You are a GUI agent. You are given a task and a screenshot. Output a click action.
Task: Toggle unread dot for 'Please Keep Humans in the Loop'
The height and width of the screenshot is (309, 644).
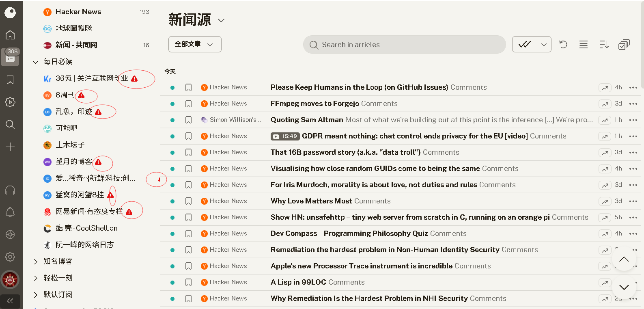[x=172, y=87]
